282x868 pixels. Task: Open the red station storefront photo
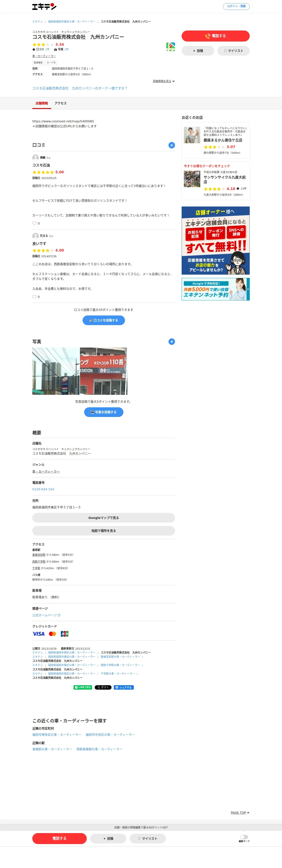(104, 371)
